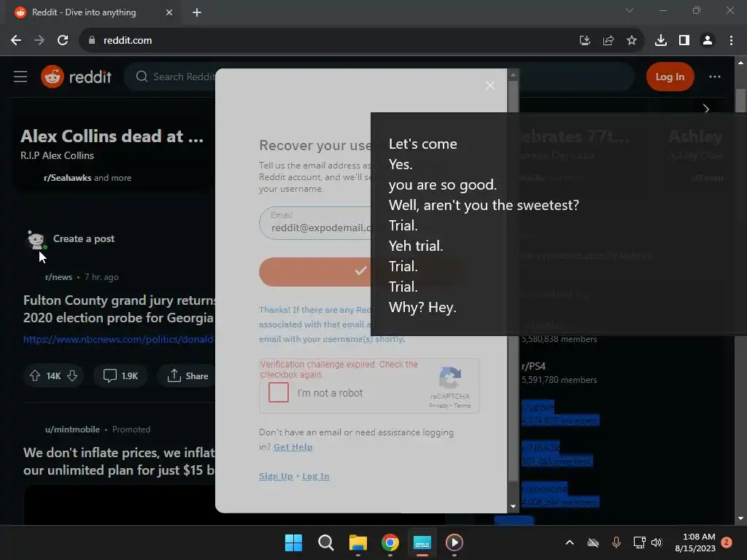Open Chrome profile icon

coord(708,41)
